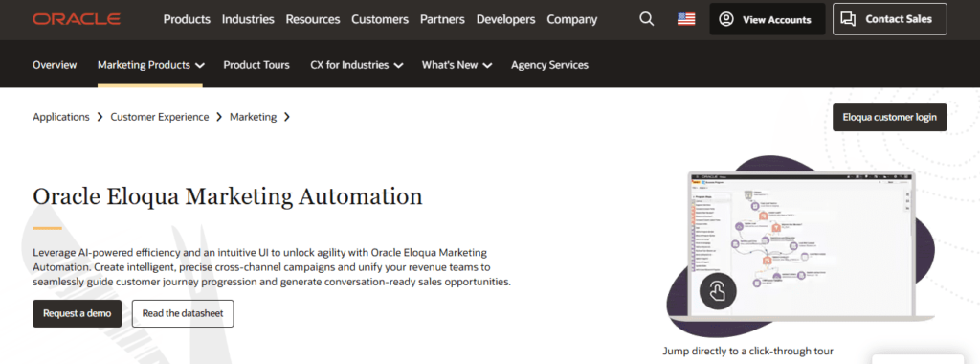The image size is (980, 364).
Task: Click the Read the datasheet button
Action: click(x=183, y=313)
